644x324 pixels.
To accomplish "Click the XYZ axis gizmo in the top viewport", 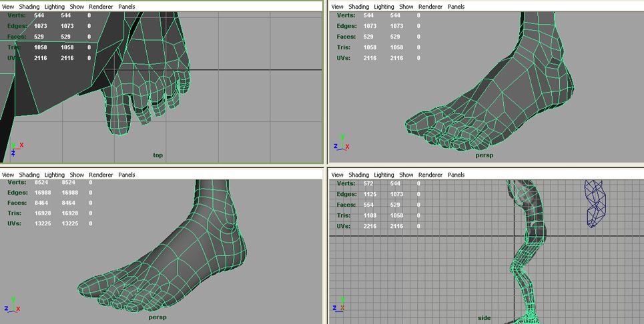I will point(15,147).
